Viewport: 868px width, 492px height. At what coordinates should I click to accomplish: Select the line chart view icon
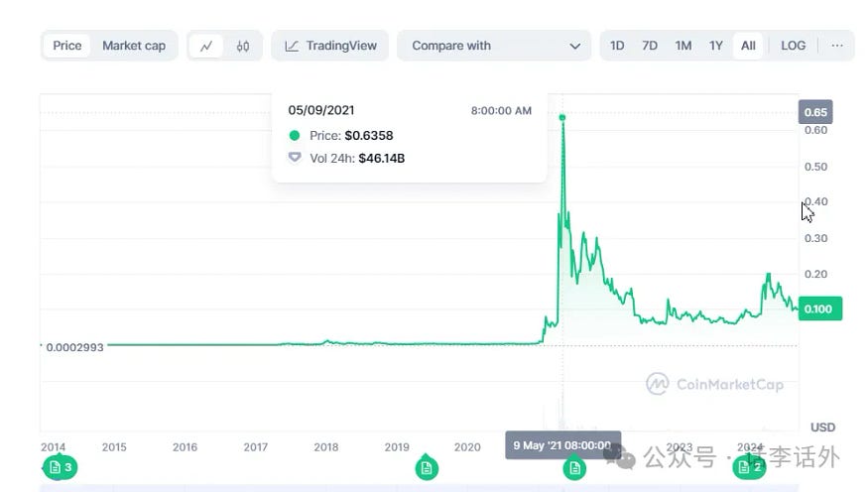point(206,46)
